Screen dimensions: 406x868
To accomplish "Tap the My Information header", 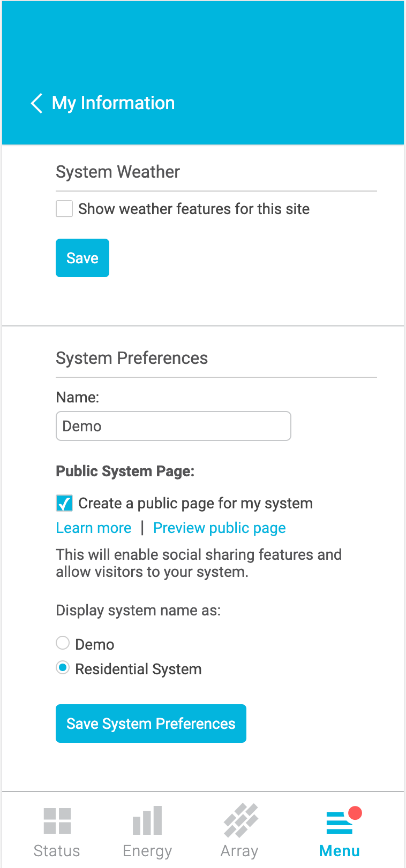I will pyautogui.click(x=113, y=102).
